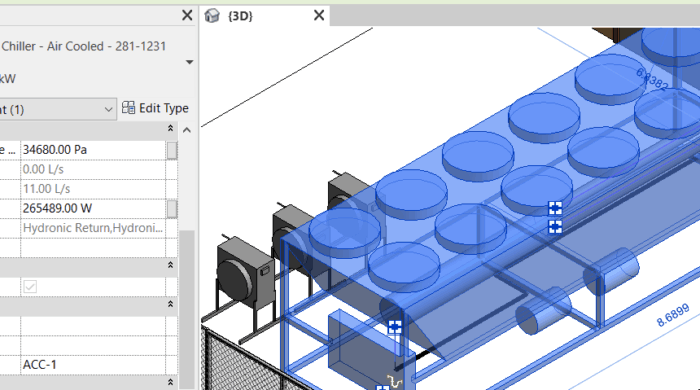The image size is (700, 390).
Task: Click the ACC-1 value field
Action: coord(93,365)
